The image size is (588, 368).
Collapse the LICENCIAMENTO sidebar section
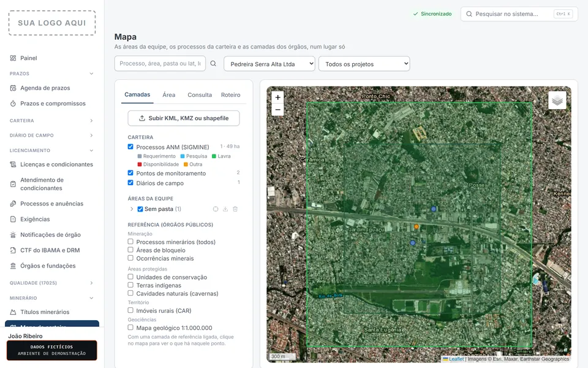91,150
